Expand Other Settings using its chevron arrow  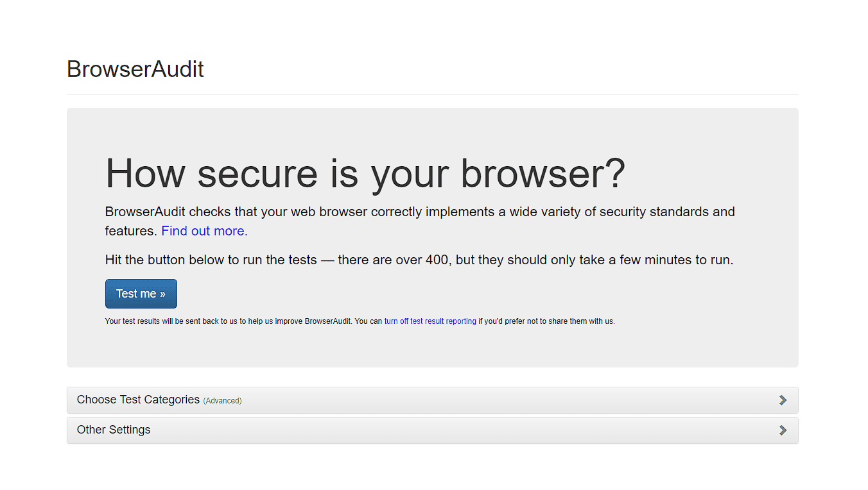[x=783, y=430]
